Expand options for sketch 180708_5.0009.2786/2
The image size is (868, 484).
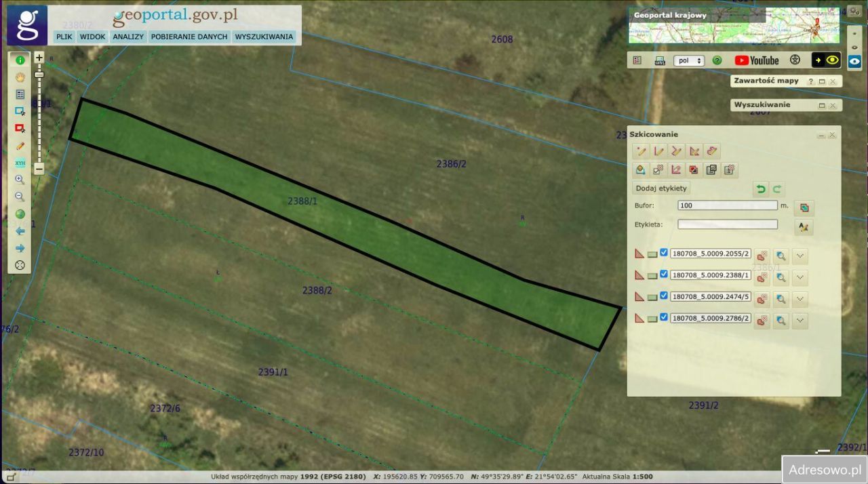[x=800, y=320]
